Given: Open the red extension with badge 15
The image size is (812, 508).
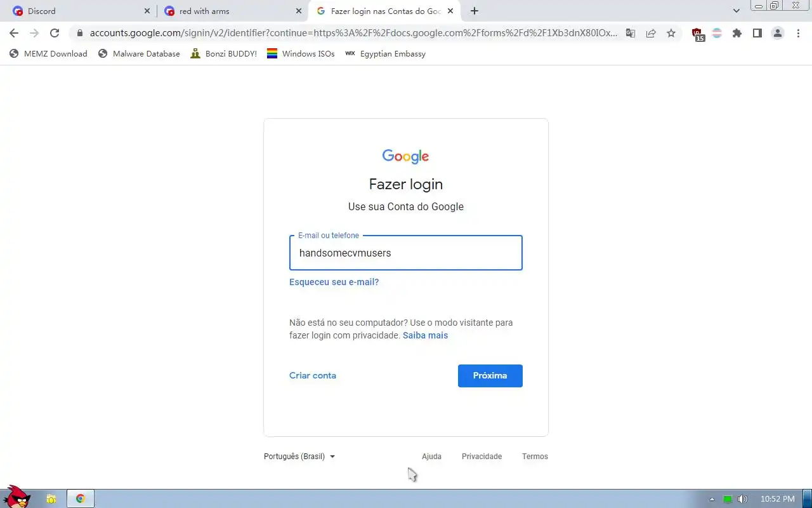Looking at the screenshot, I should click(698, 34).
